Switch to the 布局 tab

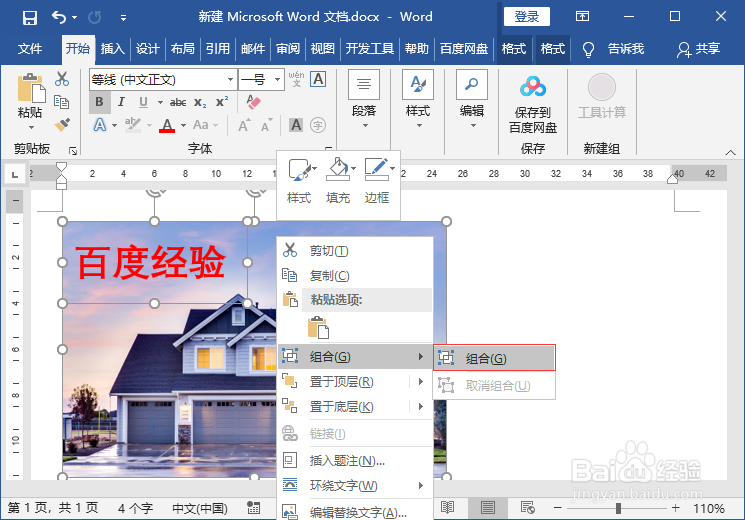click(x=182, y=49)
